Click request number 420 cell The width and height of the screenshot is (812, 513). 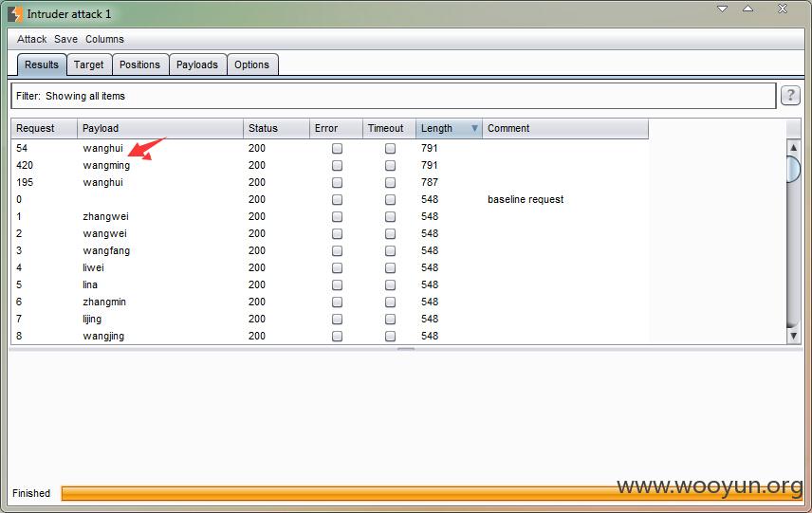point(25,165)
